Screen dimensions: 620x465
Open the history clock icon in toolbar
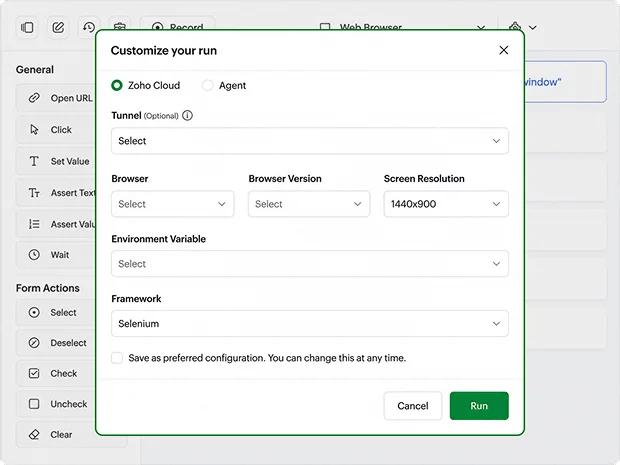pyautogui.click(x=89, y=27)
